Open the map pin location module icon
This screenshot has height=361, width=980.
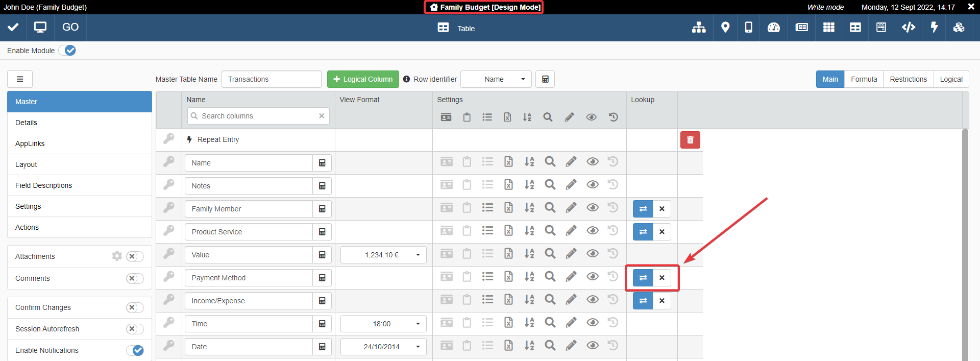(x=725, y=28)
